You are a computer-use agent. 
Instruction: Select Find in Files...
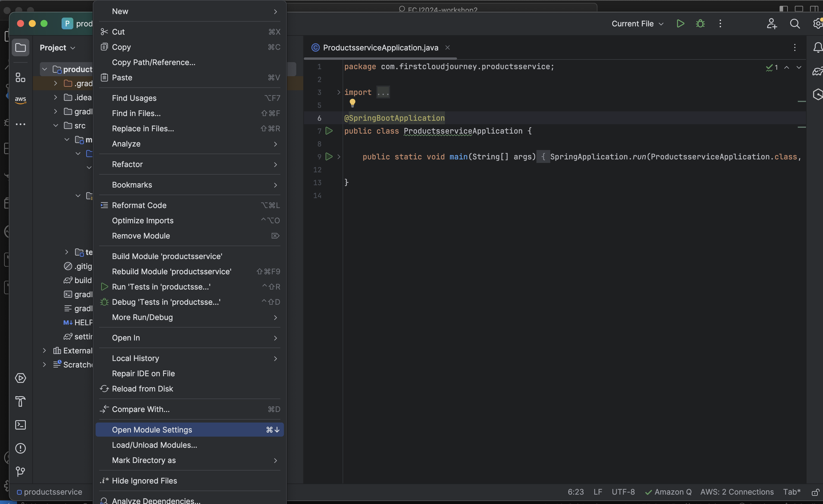189,113
